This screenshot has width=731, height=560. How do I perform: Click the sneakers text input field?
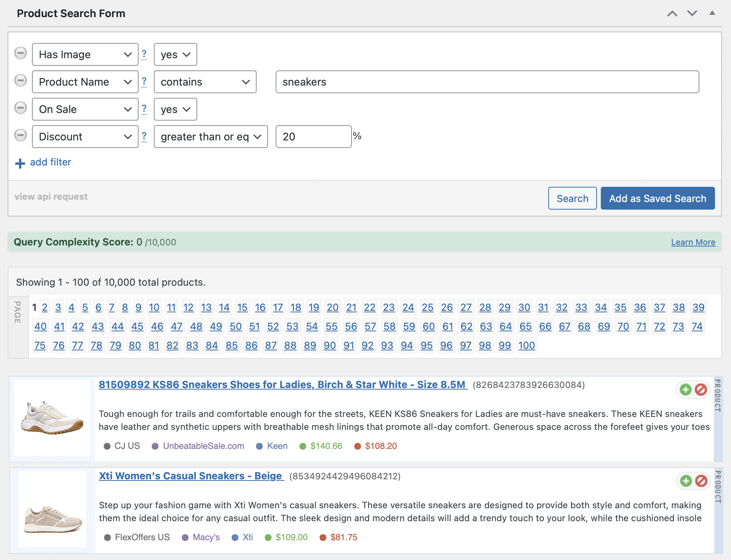click(x=487, y=82)
